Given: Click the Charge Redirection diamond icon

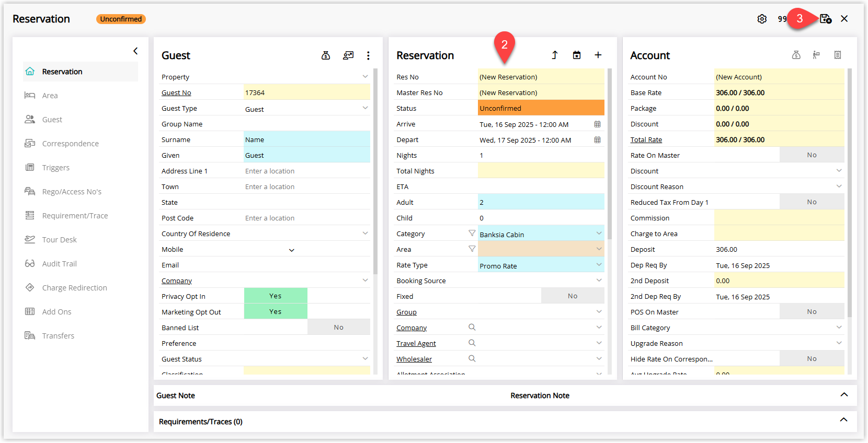Looking at the screenshot, I should [30, 288].
